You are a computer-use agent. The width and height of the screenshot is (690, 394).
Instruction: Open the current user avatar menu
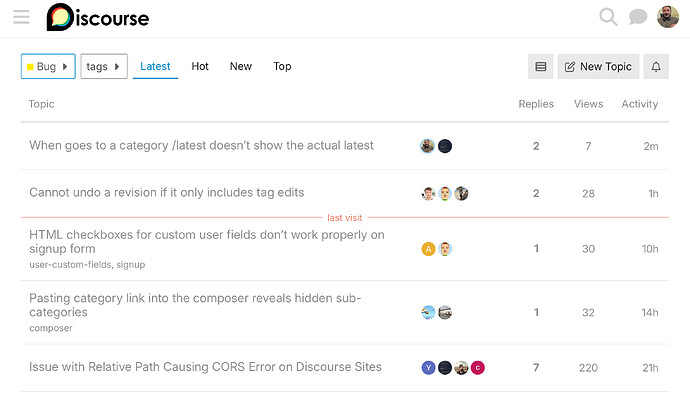point(668,17)
